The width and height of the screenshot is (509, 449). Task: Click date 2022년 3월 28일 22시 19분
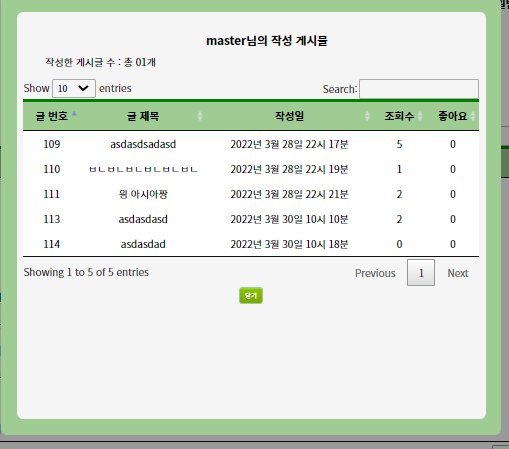[289, 169]
